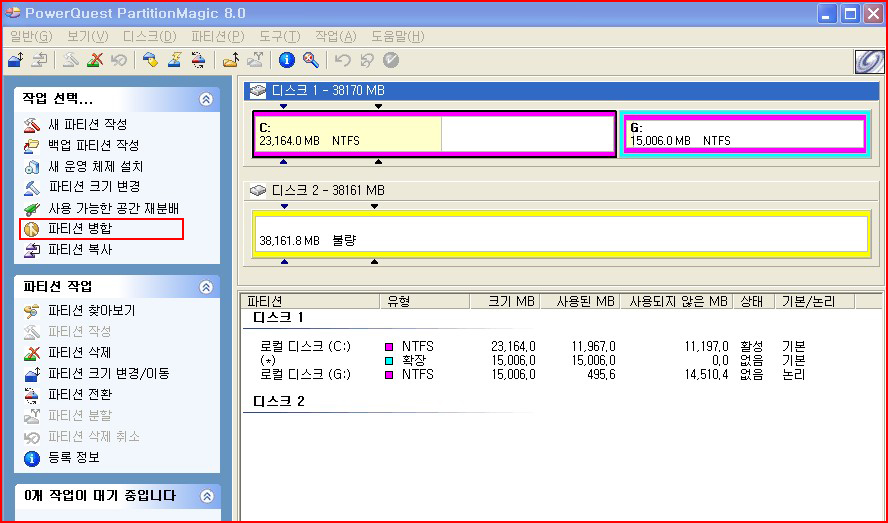Open partition properties via blue info toolbar icon
This screenshot has height=523, width=888.
coord(287,59)
